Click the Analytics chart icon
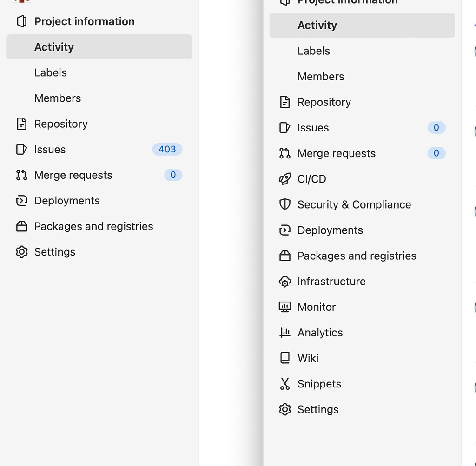476x466 pixels. pos(285,332)
